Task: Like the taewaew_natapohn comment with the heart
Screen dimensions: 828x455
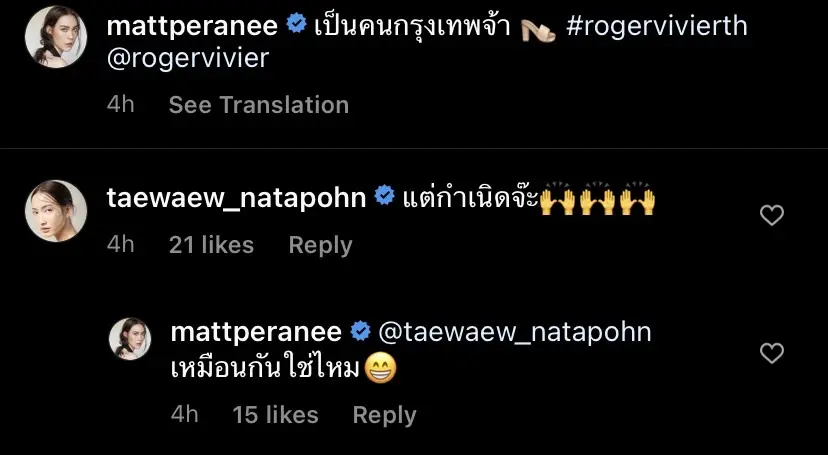Action: pyautogui.click(x=771, y=215)
